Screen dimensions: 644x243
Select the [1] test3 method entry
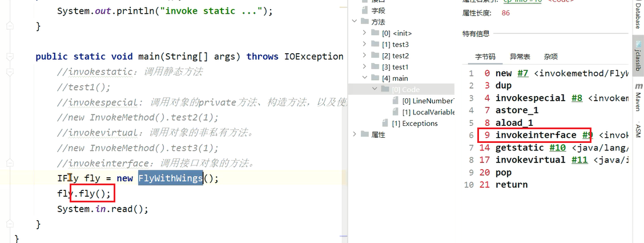tap(395, 45)
